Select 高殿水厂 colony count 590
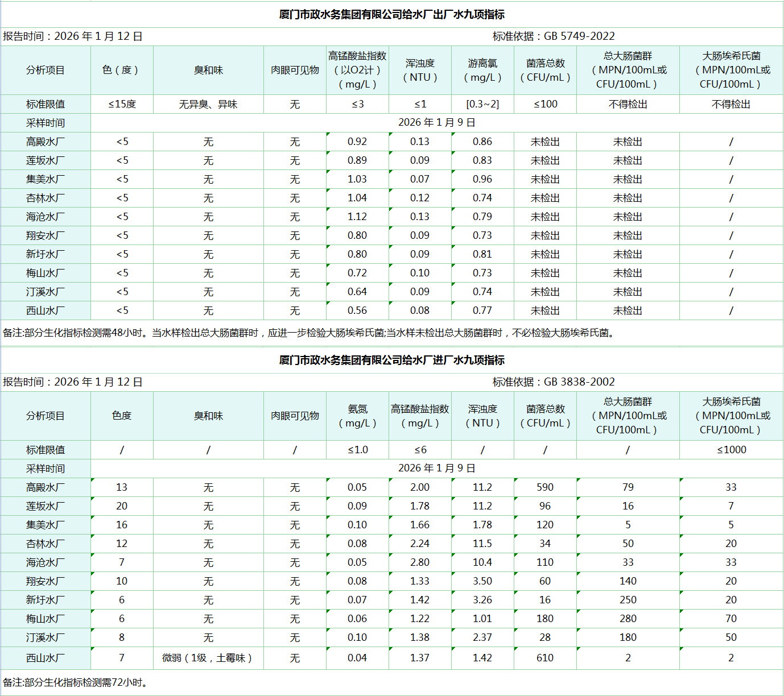The width and height of the screenshot is (784, 696). 545,487
